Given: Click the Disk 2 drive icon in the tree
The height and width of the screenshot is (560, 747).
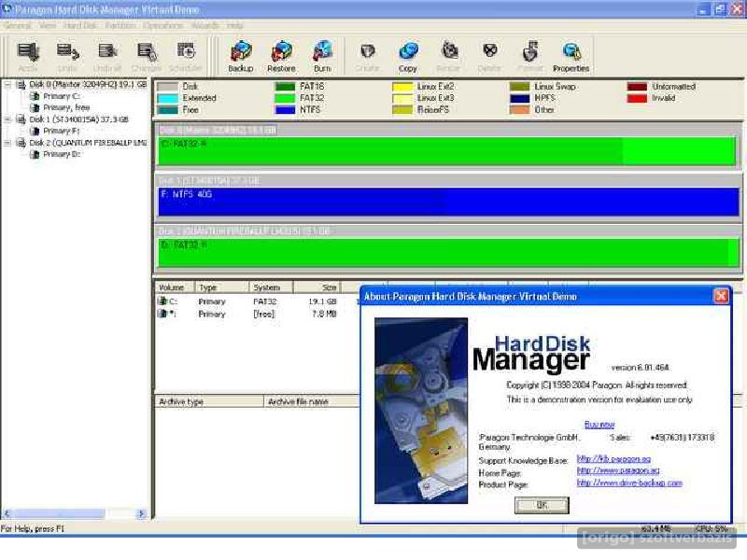Looking at the screenshot, I should pos(21,143).
